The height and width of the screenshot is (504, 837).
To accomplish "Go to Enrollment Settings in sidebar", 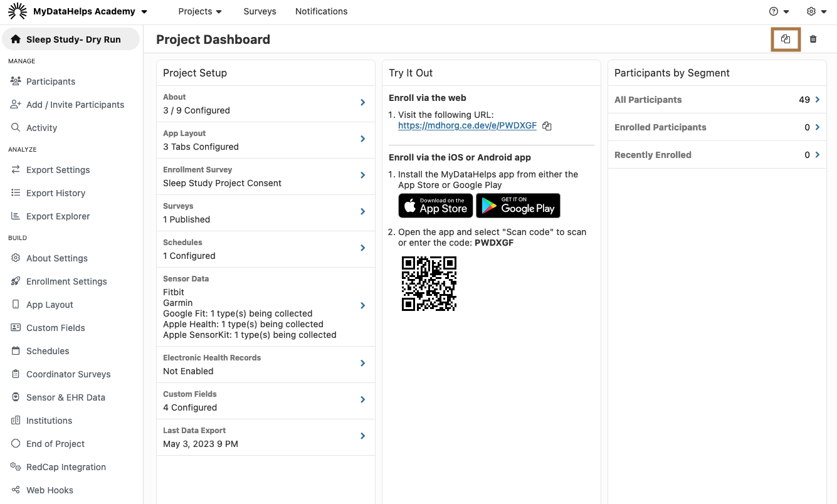I will coord(66,281).
